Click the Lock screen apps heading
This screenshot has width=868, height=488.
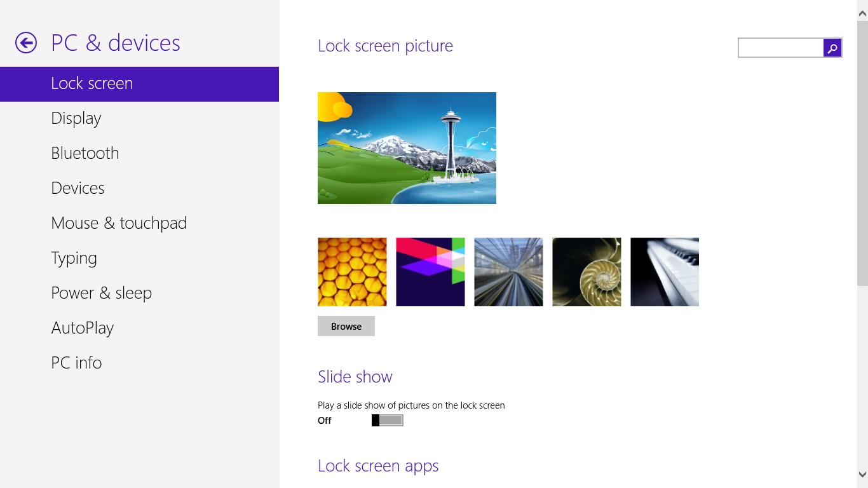pyautogui.click(x=378, y=466)
